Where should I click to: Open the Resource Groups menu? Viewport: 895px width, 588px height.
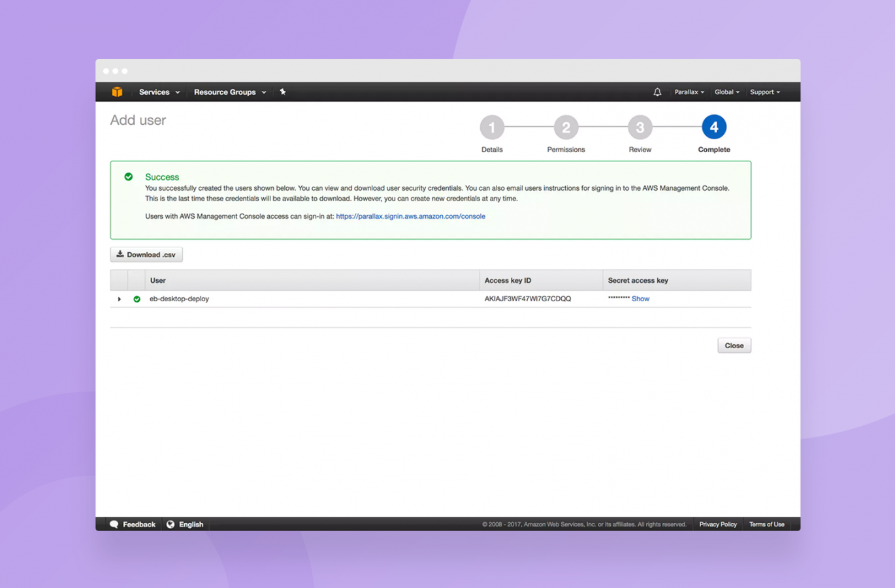[230, 92]
